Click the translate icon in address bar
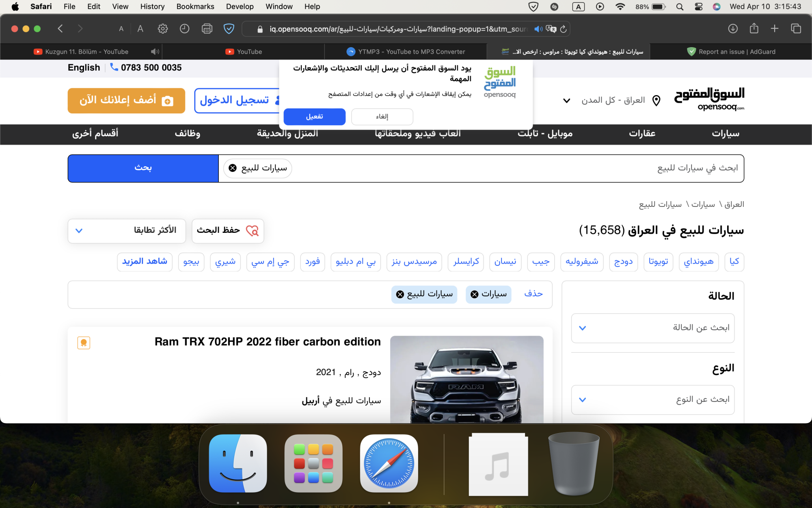This screenshot has width=812, height=508. pyautogui.click(x=551, y=29)
